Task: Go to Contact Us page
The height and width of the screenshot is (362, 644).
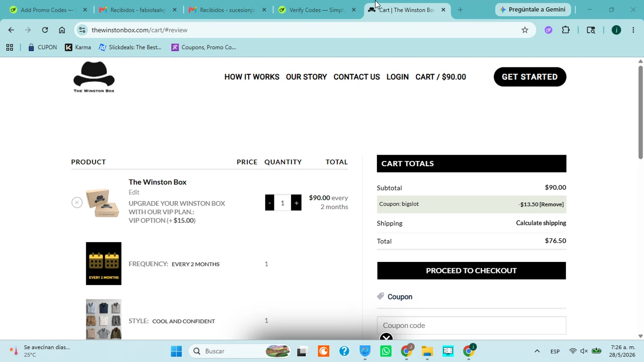Action: point(357,77)
